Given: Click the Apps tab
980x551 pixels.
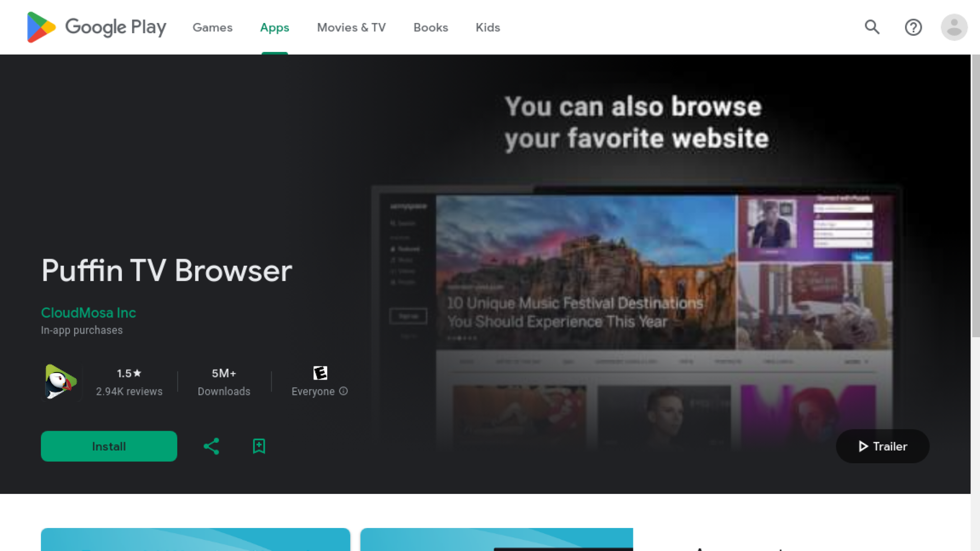Looking at the screenshot, I should coord(274,28).
